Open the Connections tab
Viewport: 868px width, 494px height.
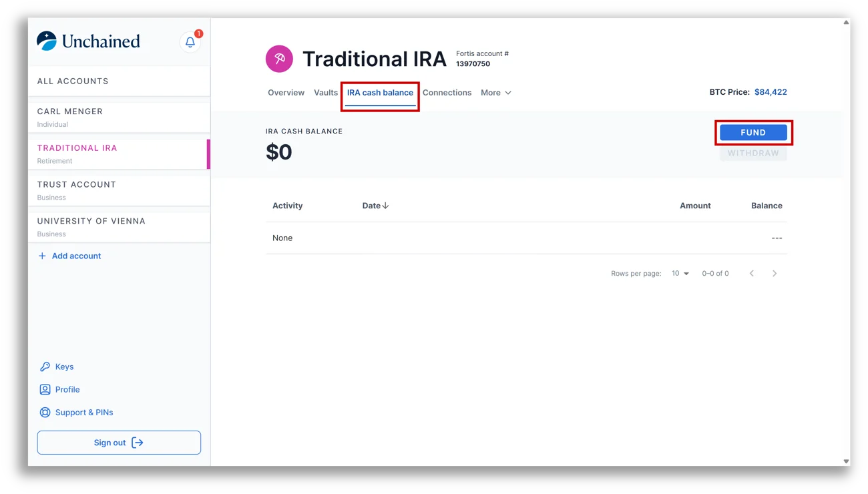tap(447, 93)
